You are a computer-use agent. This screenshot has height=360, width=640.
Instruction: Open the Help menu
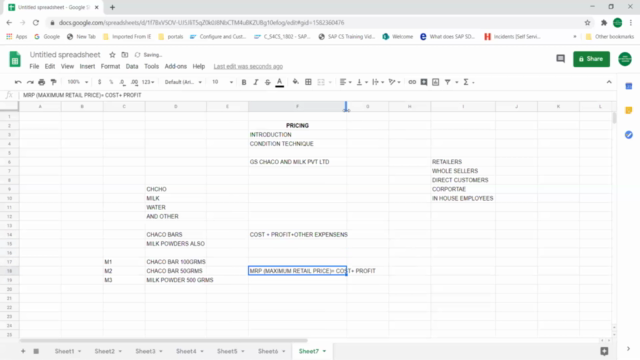coord(199,66)
